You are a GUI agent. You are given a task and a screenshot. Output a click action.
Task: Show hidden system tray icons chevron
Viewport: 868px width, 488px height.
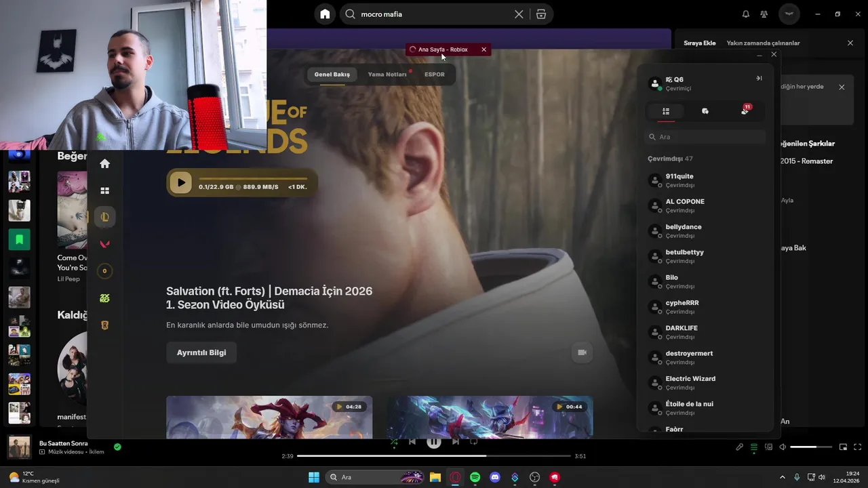[782, 477]
